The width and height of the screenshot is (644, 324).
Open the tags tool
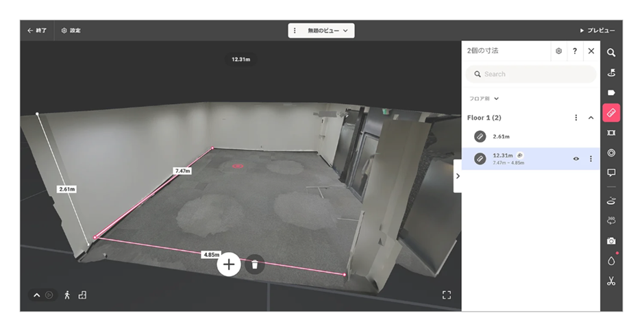tap(611, 92)
